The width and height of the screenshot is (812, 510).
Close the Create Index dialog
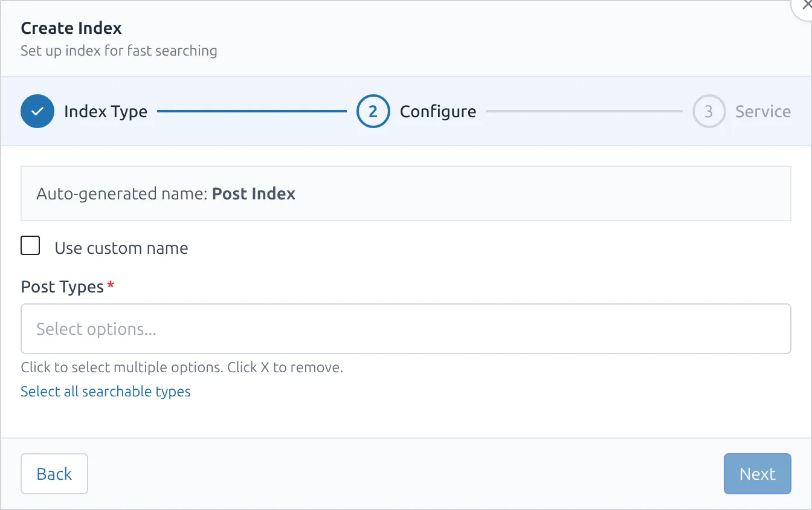coord(805,5)
